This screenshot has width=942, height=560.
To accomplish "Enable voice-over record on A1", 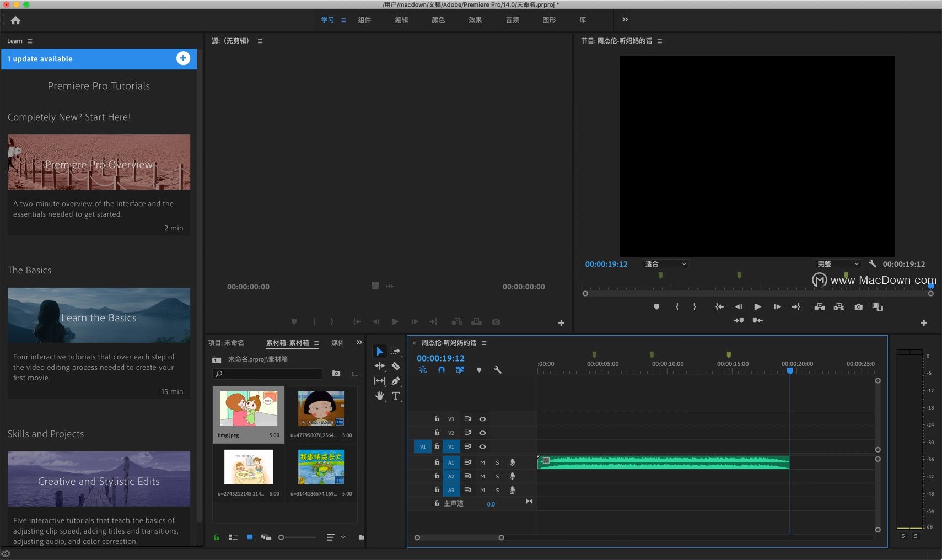I will [x=512, y=462].
